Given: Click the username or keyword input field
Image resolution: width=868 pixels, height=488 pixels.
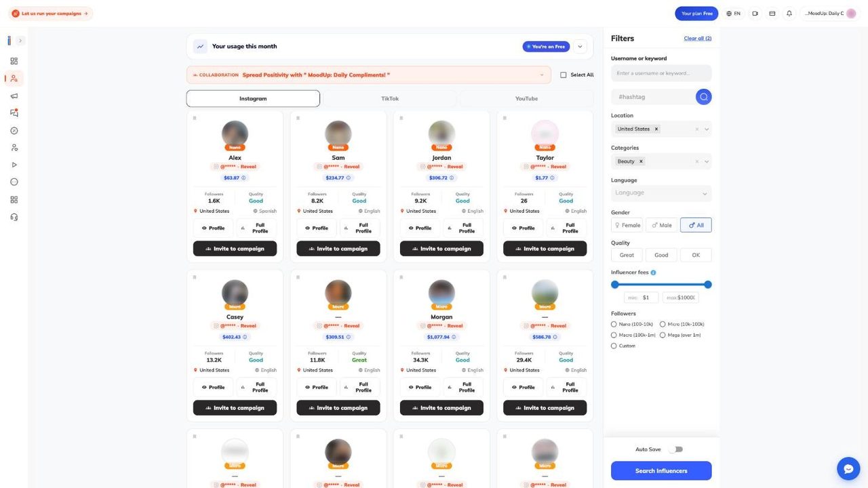Looking at the screenshot, I should 661,73.
